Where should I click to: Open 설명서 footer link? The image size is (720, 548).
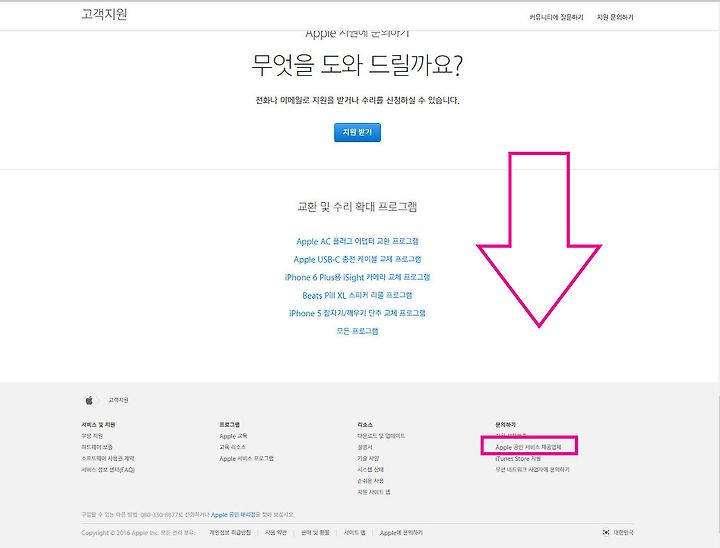(x=365, y=447)
